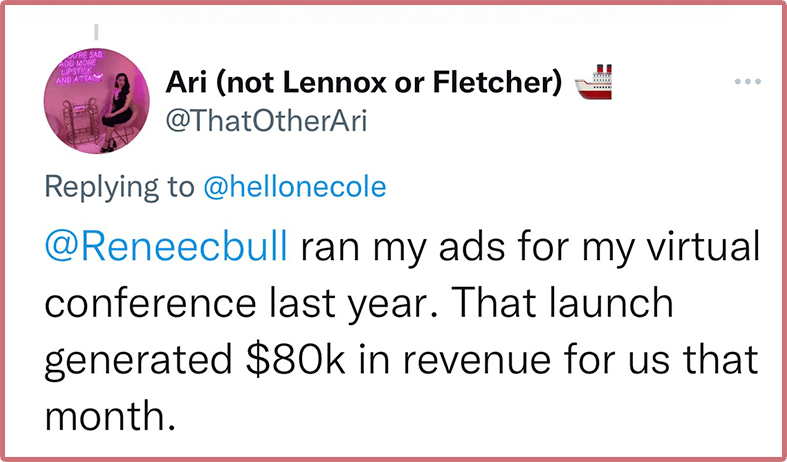Click the "Replying to" label
Image resolution: width=787 pixels, height=462 pixels.
point(118,186)
